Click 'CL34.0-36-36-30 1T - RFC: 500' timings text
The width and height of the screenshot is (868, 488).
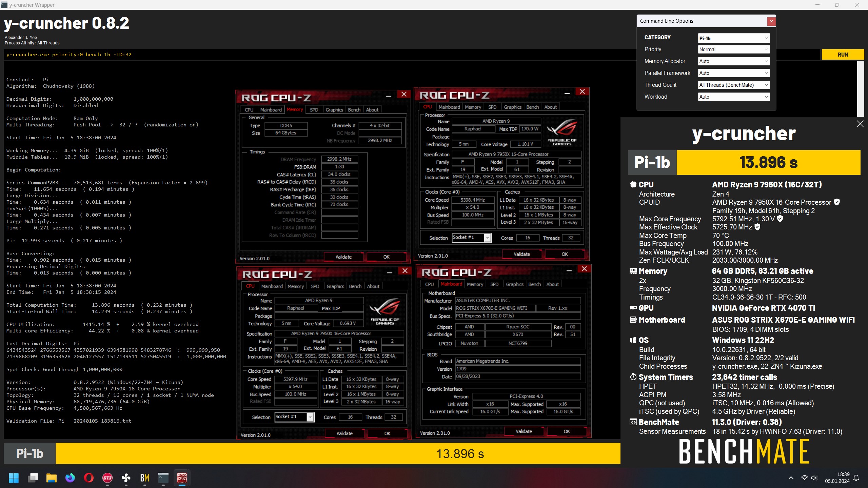(x=759, y=297)
